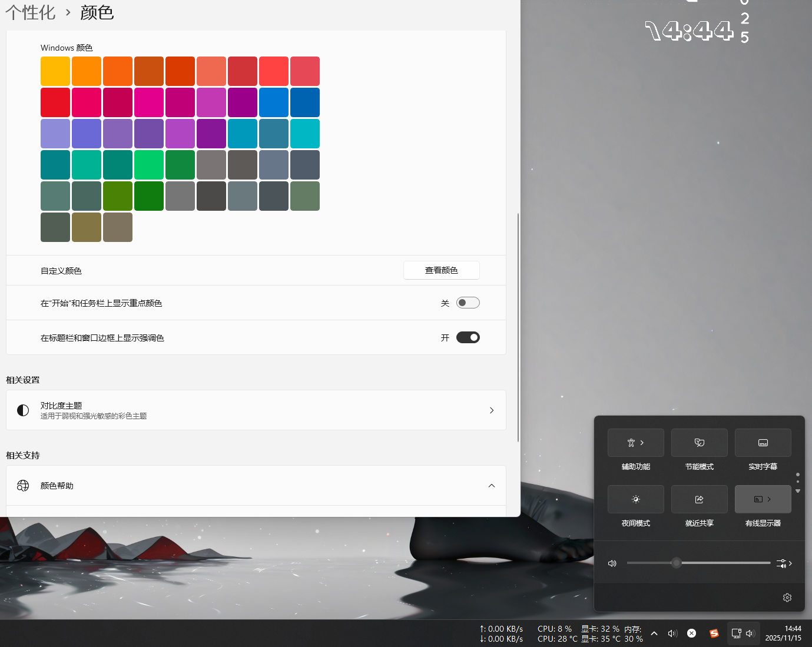Viewport: 812px width, 647px height.
Task: Click the "Windows 颜色" heading
Action: point(67,48)
